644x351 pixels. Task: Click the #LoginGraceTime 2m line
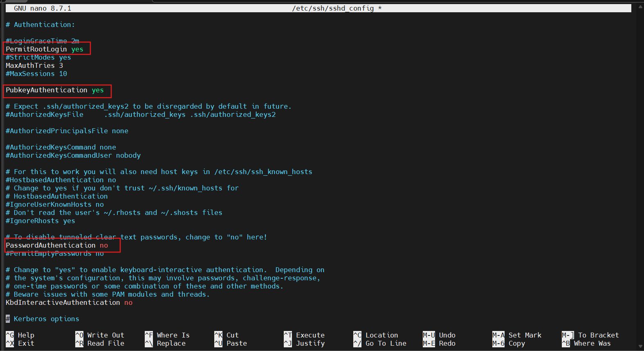point(43,41)
